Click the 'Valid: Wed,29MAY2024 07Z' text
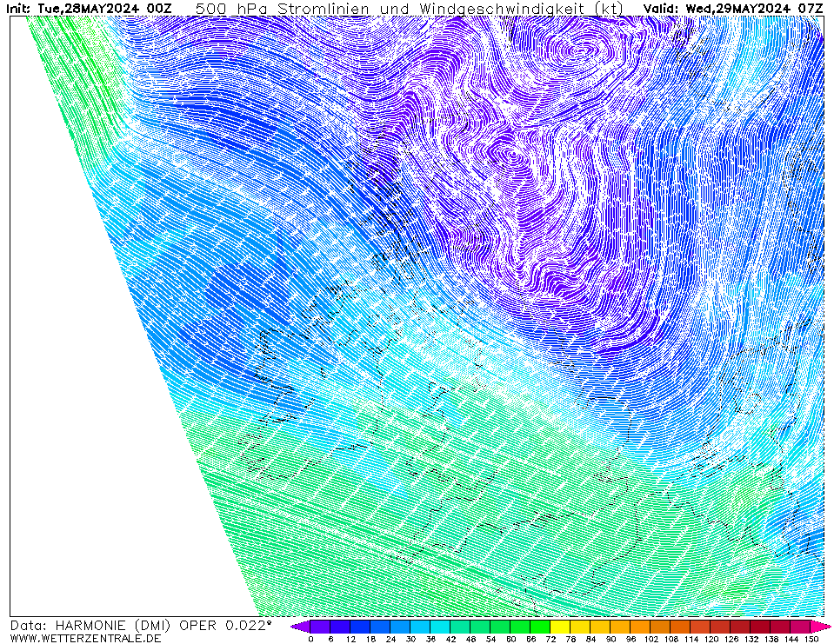 tap(733, 8)
